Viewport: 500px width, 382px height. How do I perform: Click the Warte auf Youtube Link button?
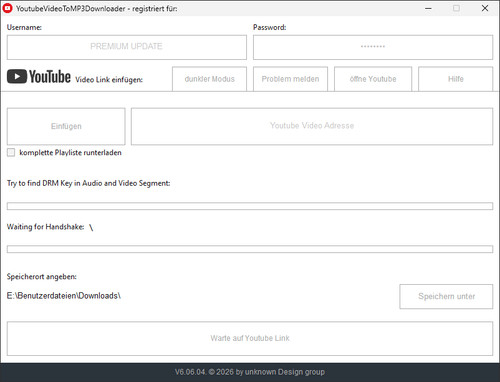250,338
